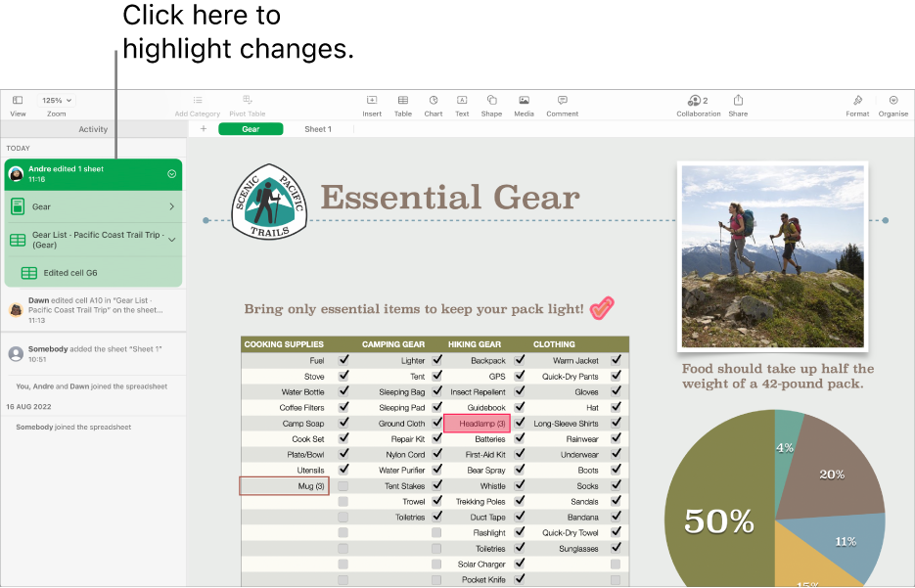Click the Text icon in the toolbar
This screenshot has width=915, height=588.
coord(461,103)
